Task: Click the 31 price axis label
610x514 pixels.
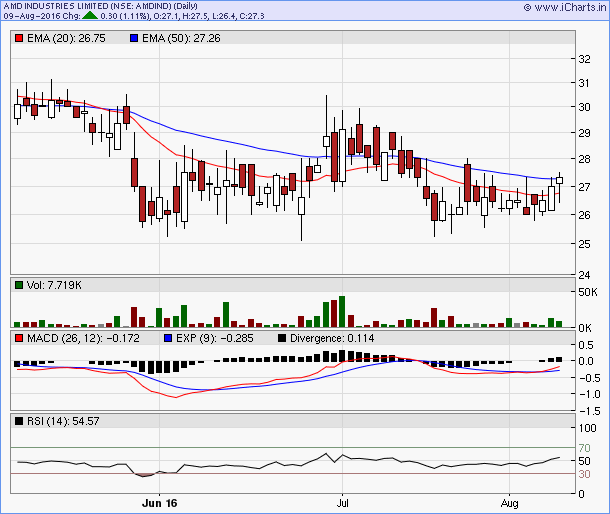Action: pyautogui.click(x=584, y=83)
